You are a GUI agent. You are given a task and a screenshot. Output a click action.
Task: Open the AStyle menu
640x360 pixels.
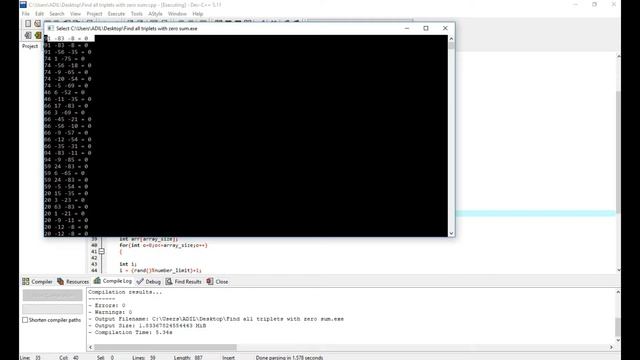tap(155, 14)
